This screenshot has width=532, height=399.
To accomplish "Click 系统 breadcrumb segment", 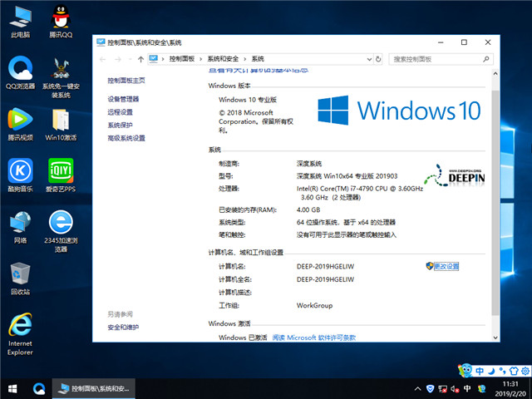I will pyautogui.click(x=258, y=59).
